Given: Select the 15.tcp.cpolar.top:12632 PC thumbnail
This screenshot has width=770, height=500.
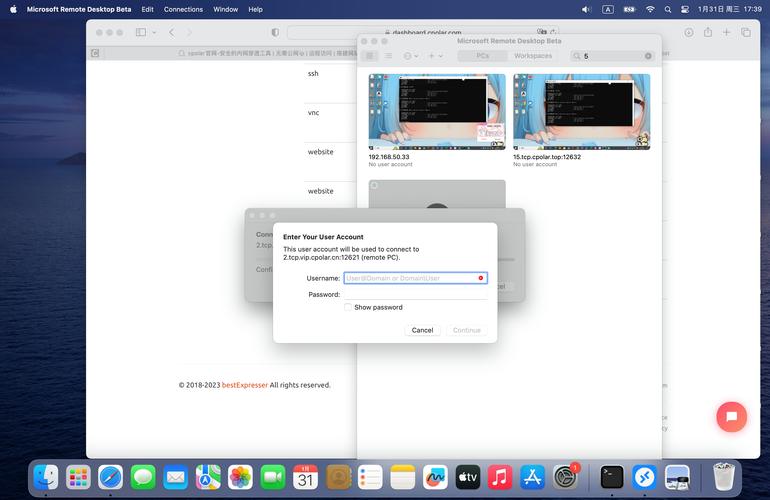Looking at the screenshot, I should click(581, 111).
